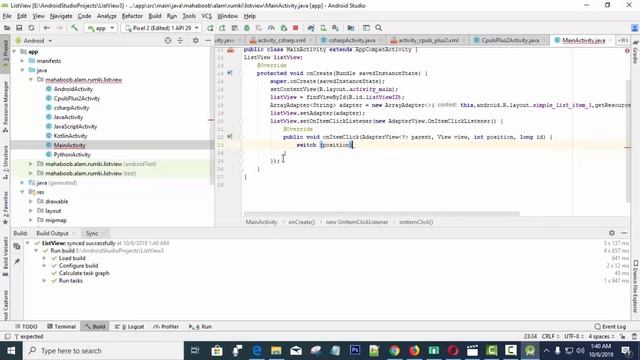Open Build panel settings gear
The height and width of the screenshot is (360, 640).
coord(611,233)
